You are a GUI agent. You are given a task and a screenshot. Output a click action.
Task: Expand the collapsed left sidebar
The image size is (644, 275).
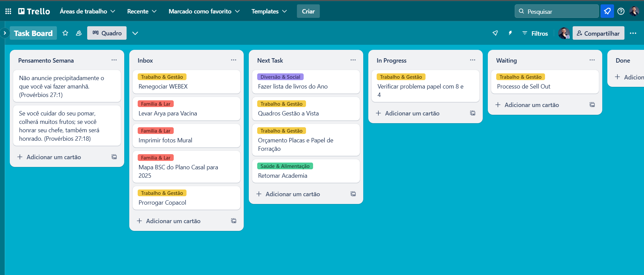tap(5, 33)
